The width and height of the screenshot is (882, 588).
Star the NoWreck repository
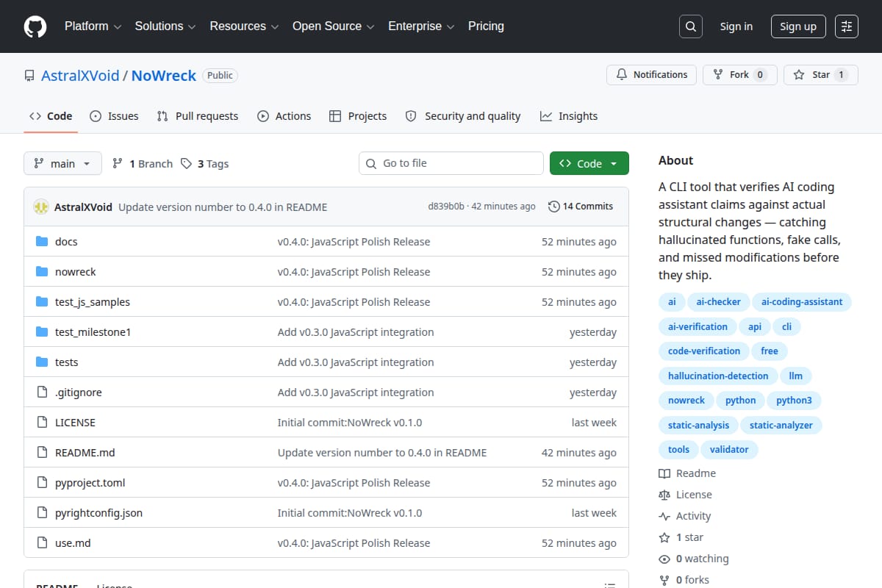[x=821, y=75]
